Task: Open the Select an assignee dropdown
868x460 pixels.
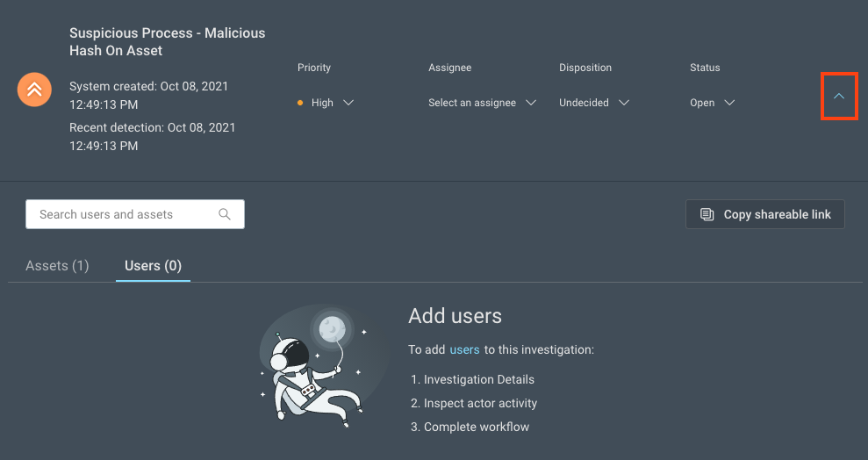Action: [481, 103]
